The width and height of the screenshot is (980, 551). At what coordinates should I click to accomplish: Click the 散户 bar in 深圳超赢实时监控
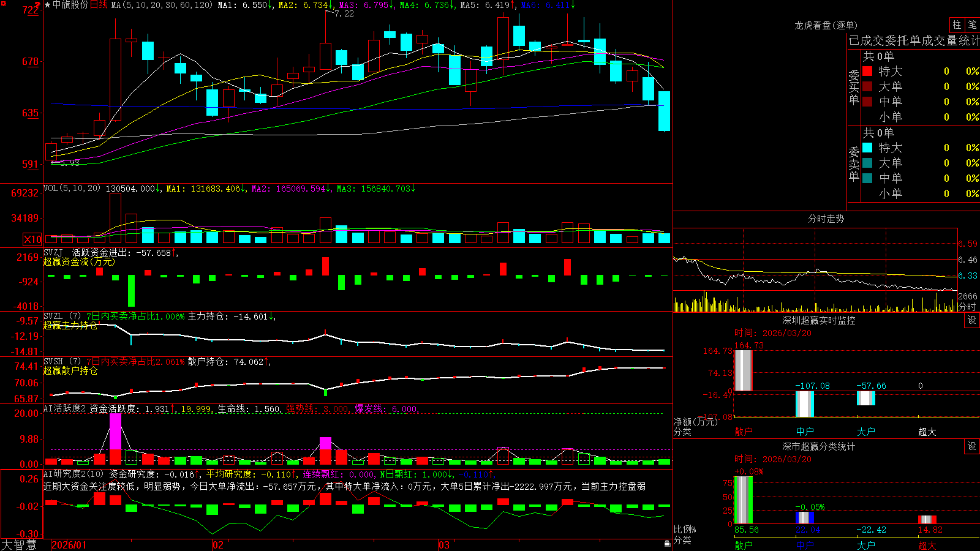(x=744, y=370)
